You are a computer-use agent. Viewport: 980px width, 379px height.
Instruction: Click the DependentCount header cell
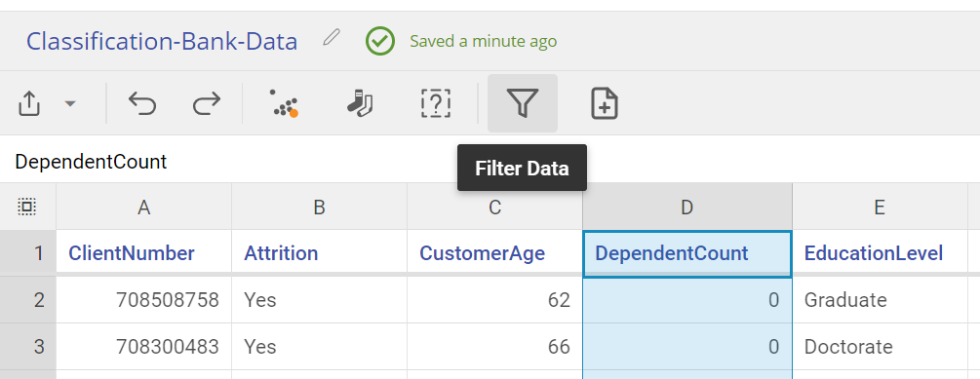[x=687, y=253]
